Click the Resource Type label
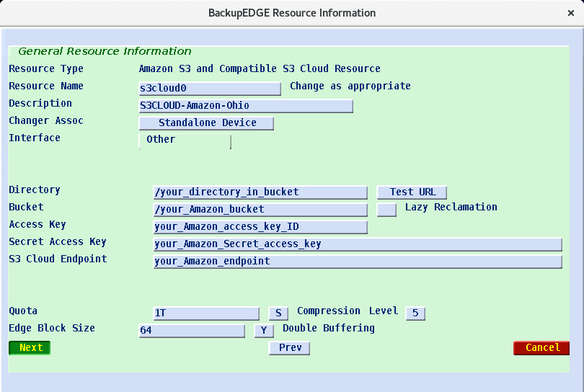This screenshot has height=392, width=584. pyautogui.click(x=46, y=69)
